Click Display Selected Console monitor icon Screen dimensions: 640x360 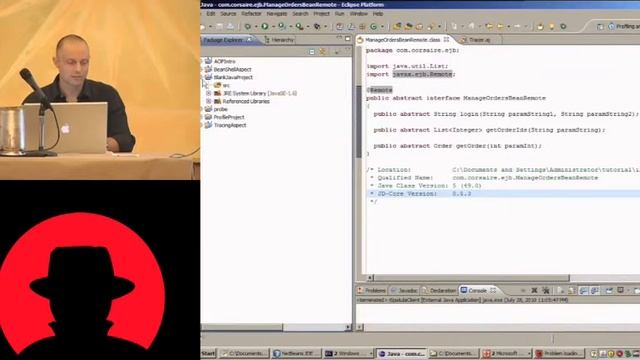pyautogui.click(x=620, y=290)
